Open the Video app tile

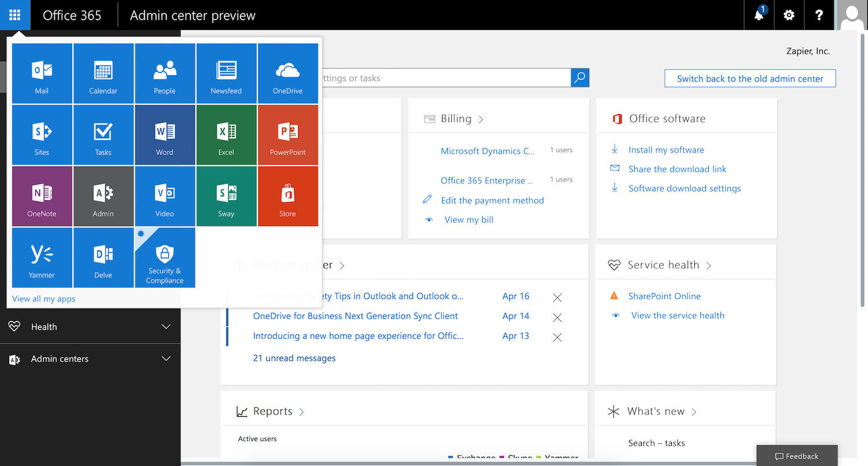click(x=165, y=196)
